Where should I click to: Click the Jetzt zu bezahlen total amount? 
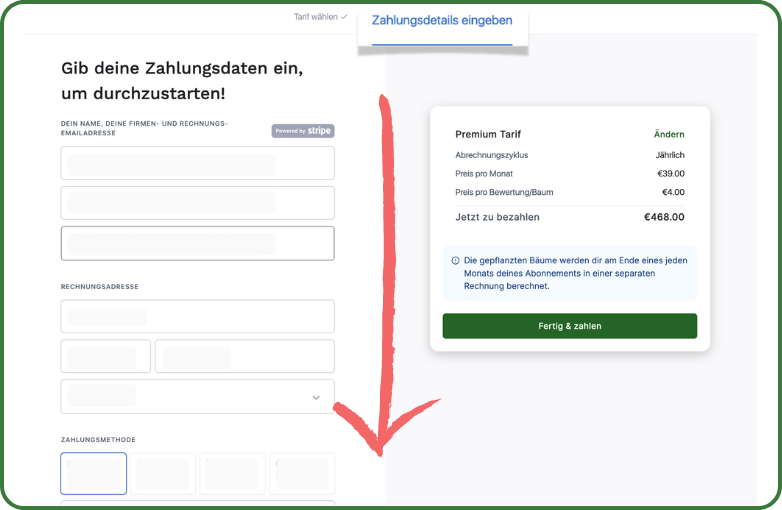coord(664,216)
